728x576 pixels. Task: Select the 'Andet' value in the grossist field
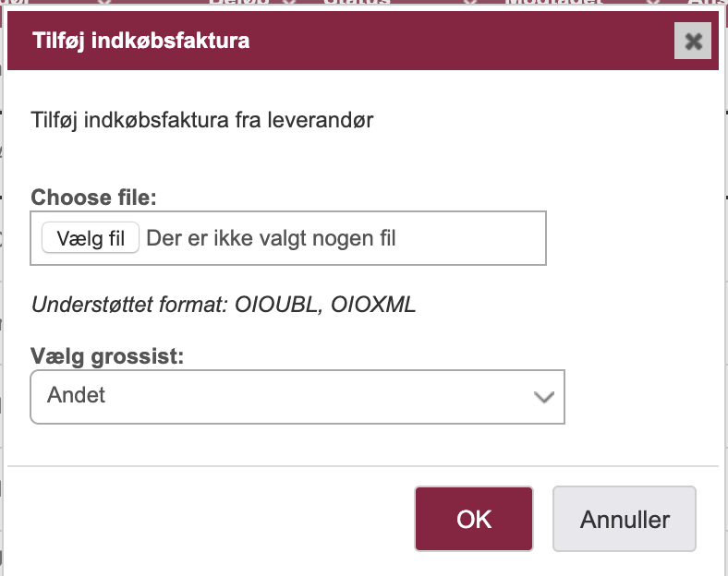pos(76,395)
